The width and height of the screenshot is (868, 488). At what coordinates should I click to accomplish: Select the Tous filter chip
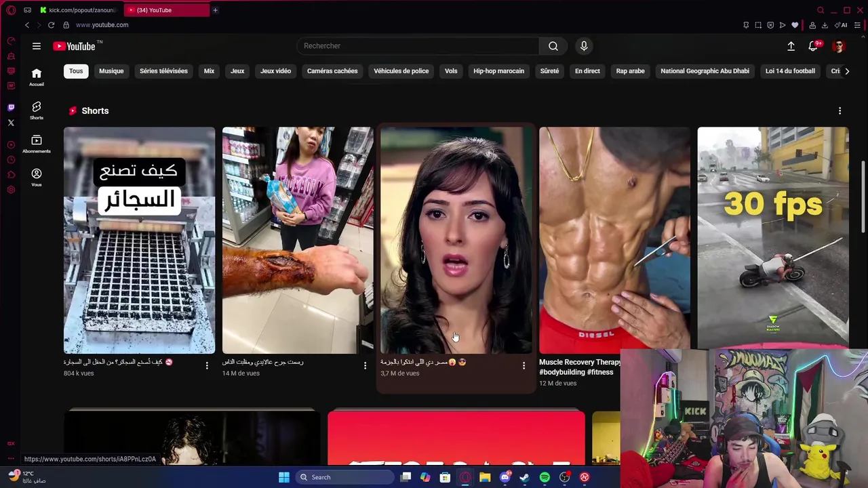coord(76,70)
